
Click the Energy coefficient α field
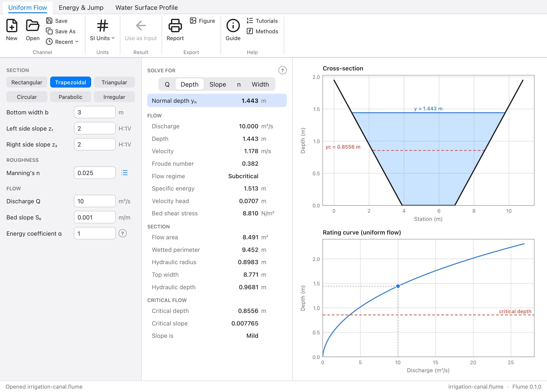coord(95,234)
